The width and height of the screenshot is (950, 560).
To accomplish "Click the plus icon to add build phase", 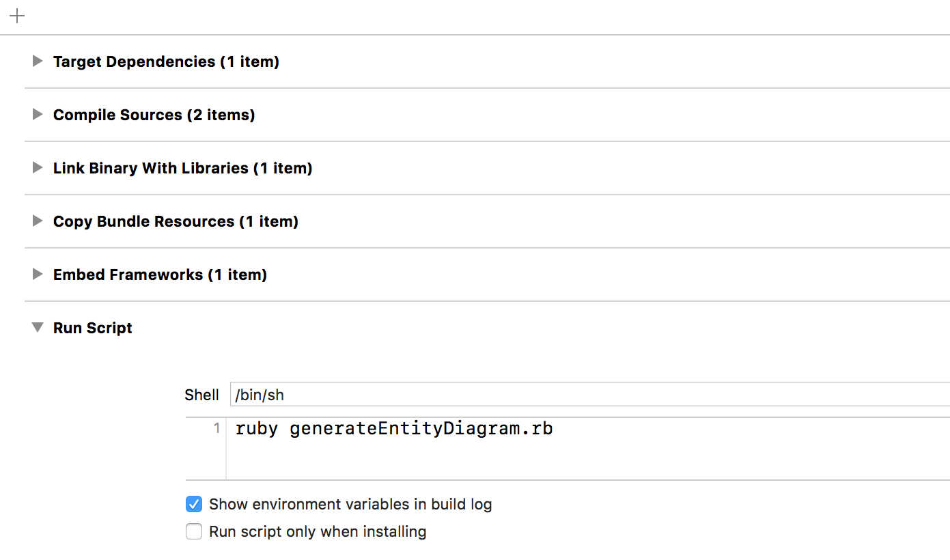I will (17, 16).
